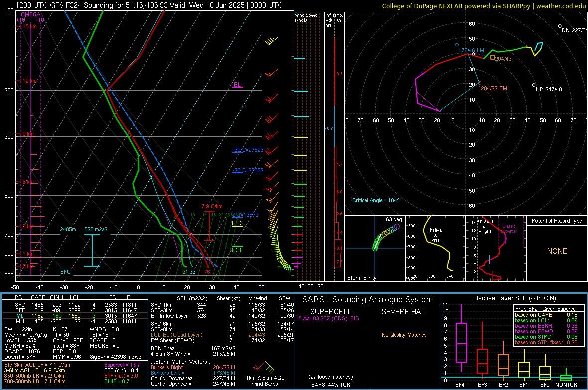Viewport: 588px width, 390px height.
Task: Select the highlighted ML parcel row
Action: tap(75, 316)
